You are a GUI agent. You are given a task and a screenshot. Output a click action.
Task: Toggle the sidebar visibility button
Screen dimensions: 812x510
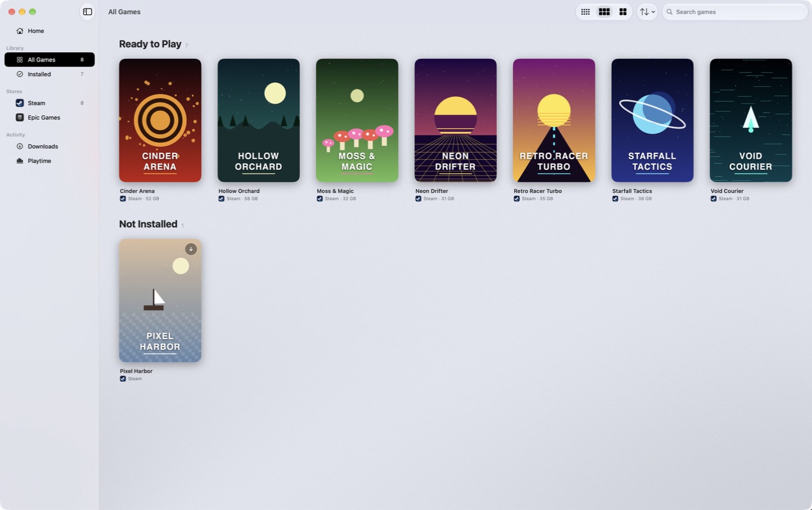tap(87, 12)
